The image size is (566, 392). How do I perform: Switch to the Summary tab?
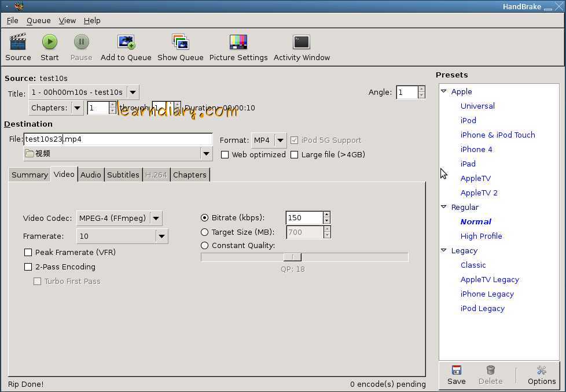tap(30, 175)
